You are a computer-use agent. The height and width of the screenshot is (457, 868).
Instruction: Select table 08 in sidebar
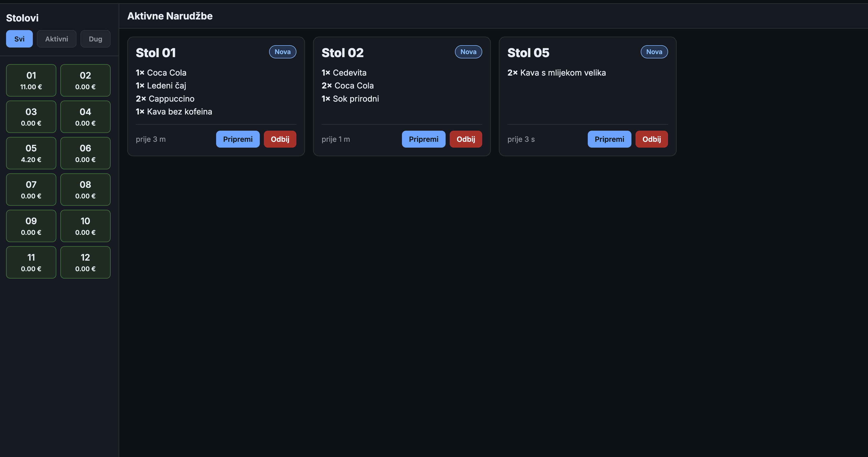coord(85,190)
